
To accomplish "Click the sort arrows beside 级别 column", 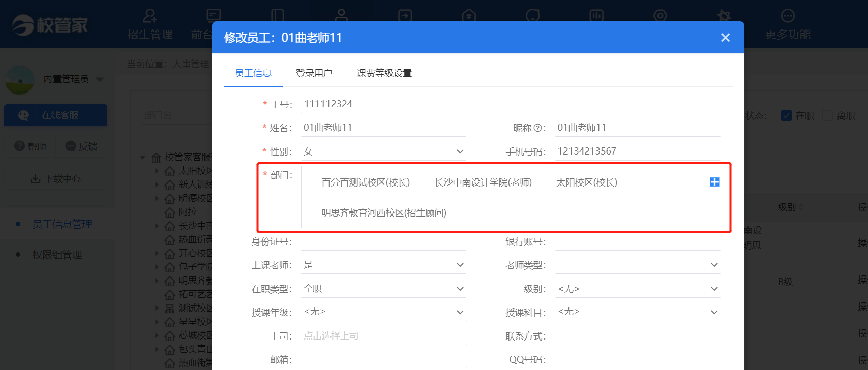I will click(801, 207).
